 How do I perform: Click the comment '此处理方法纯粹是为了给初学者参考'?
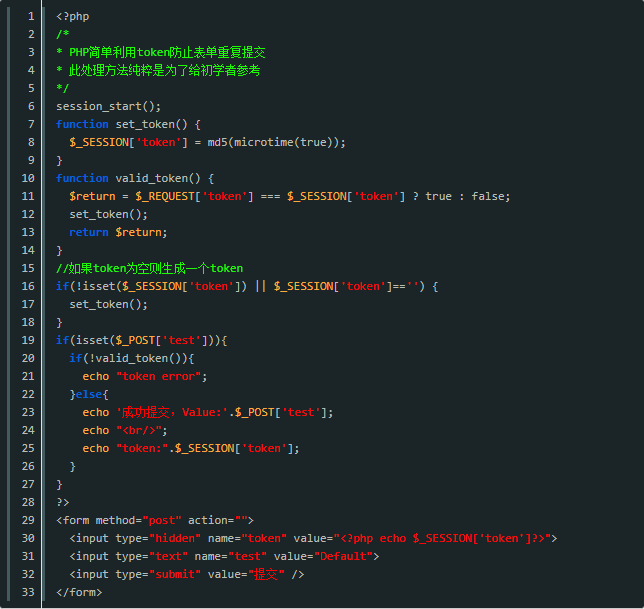(x=164, y=70)
